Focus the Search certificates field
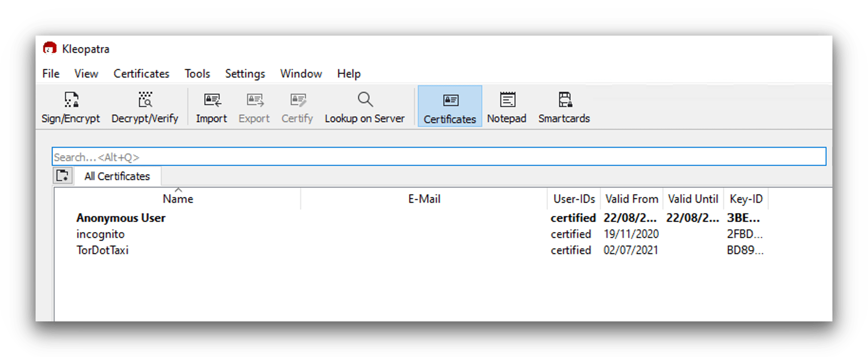The image size is (868, 357). [439, 157]
